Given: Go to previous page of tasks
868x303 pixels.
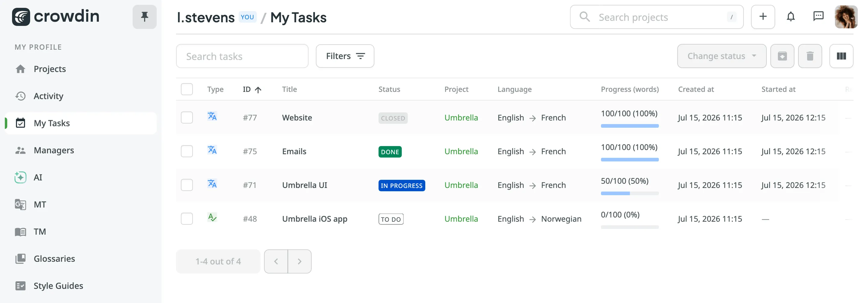Looking at the screenshot, I should tap(276, 261).
